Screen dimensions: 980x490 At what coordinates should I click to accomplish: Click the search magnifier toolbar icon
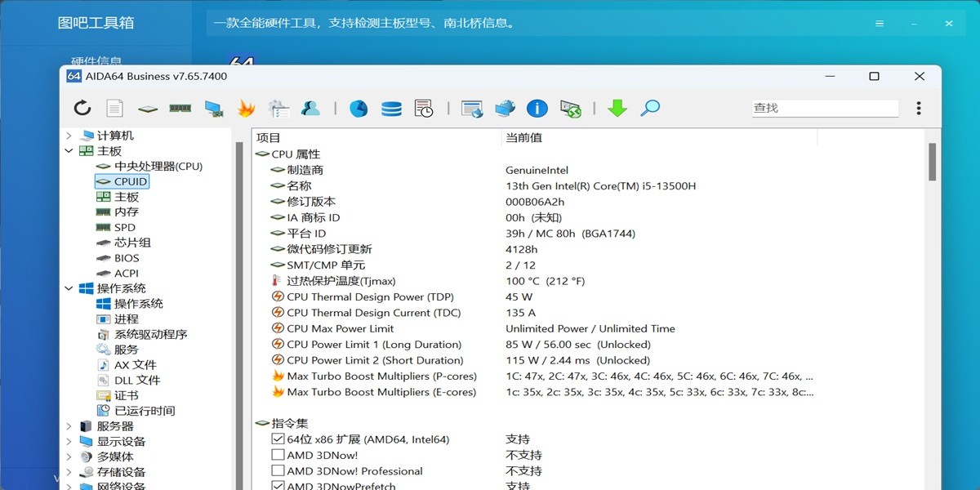click(x=649, y=107)
